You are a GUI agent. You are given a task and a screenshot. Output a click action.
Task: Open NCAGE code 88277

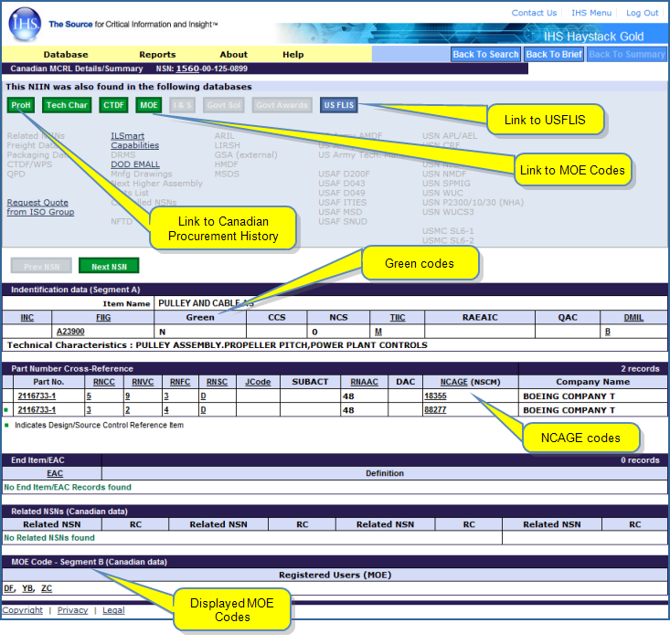point(435,410)
